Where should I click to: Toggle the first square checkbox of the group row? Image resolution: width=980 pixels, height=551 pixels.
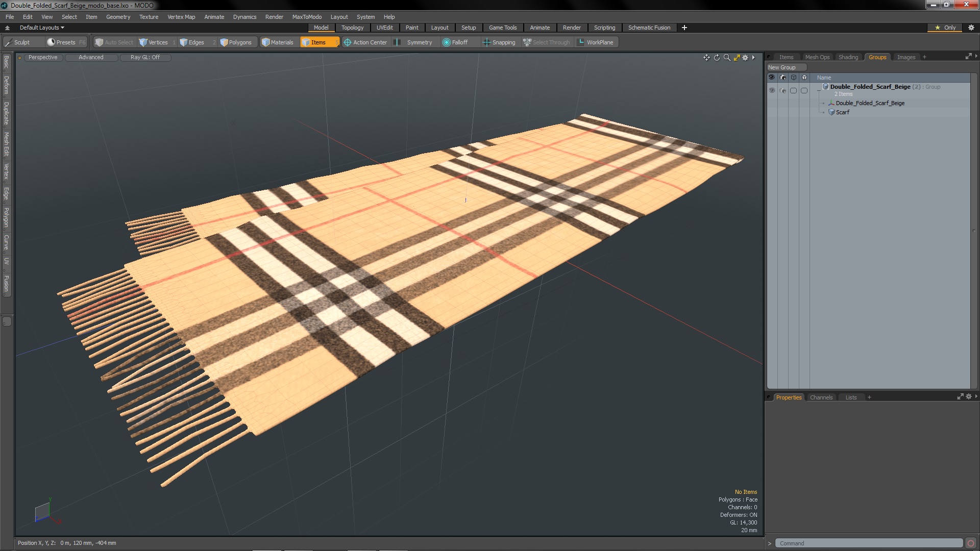tap(793, 90)
